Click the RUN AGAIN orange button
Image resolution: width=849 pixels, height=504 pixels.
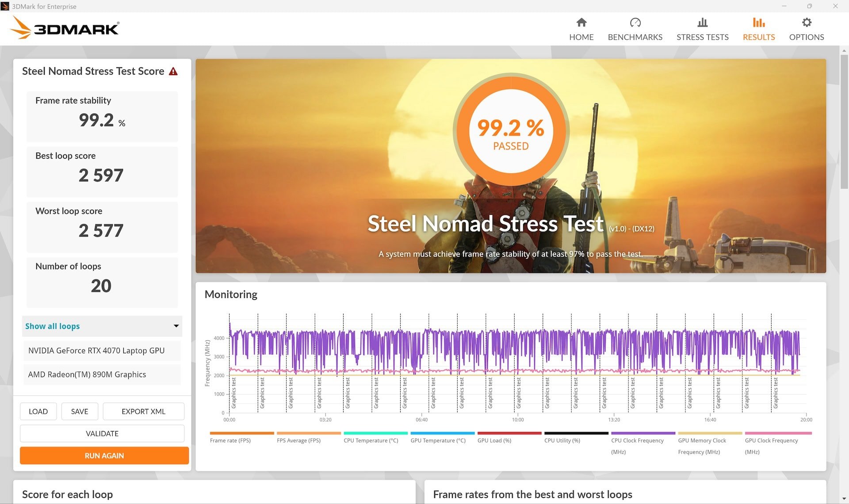pyautogui.click(x=104, y=456)
